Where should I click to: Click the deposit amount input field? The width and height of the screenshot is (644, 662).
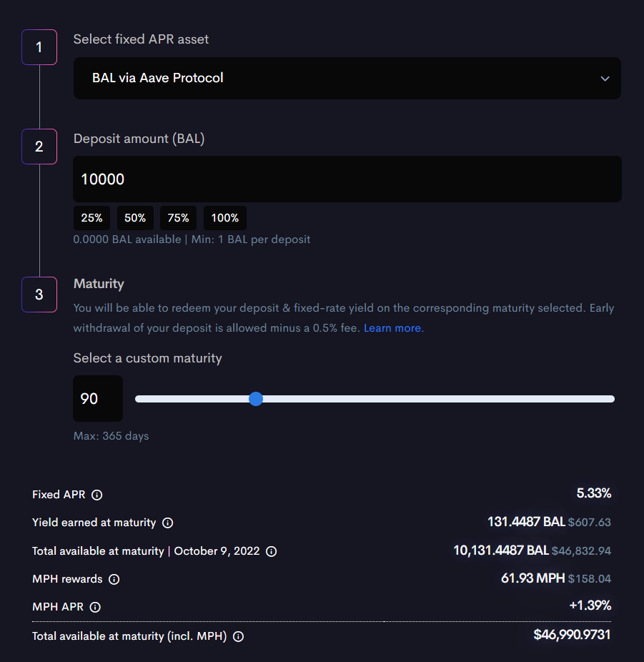[347, 179]
